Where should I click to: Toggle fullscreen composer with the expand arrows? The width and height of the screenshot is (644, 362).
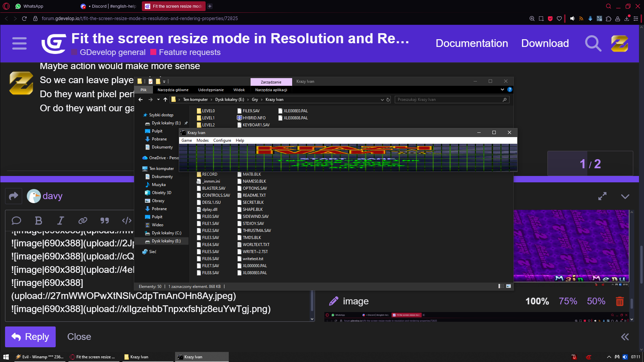602,196
